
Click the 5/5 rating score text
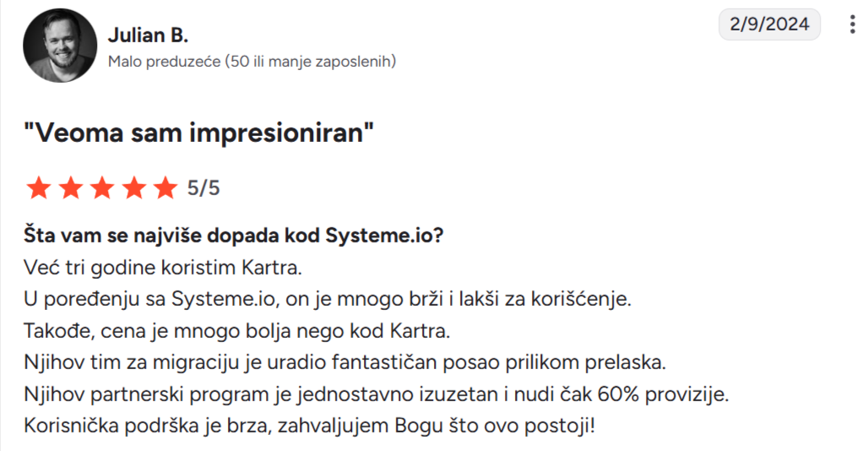203,187
